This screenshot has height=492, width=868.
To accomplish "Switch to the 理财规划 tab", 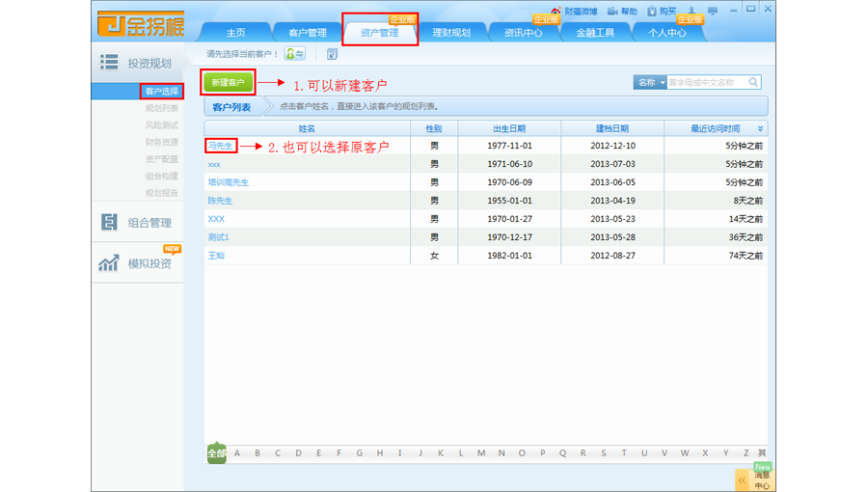I will click(x=451, y=33).
